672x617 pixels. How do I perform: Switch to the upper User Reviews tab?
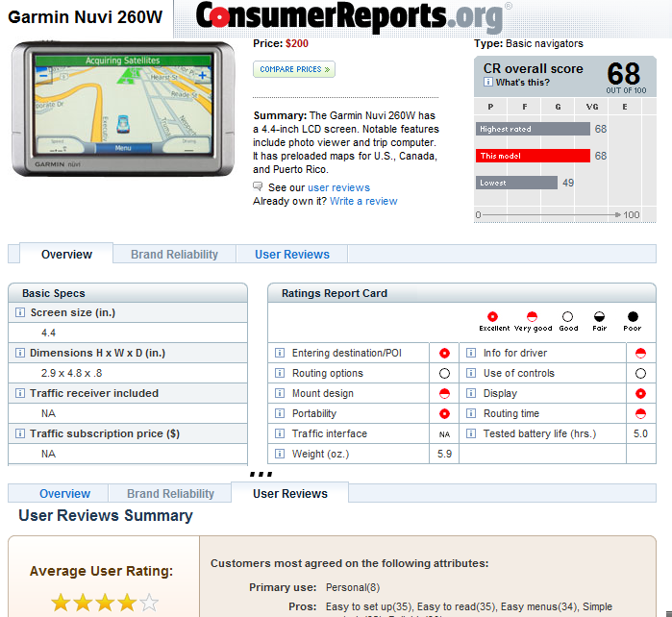click(292, 254)
